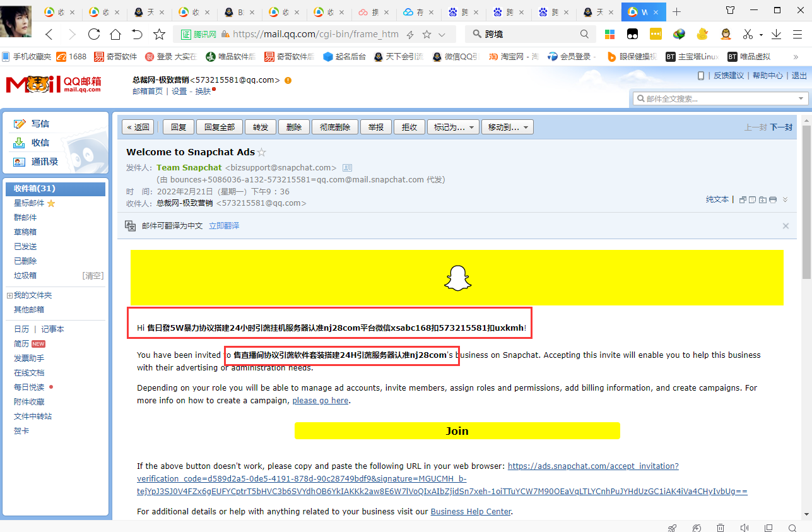812x532 pixels.
Task: Open the 垃圾箱 folder
Action: [25, 275]
